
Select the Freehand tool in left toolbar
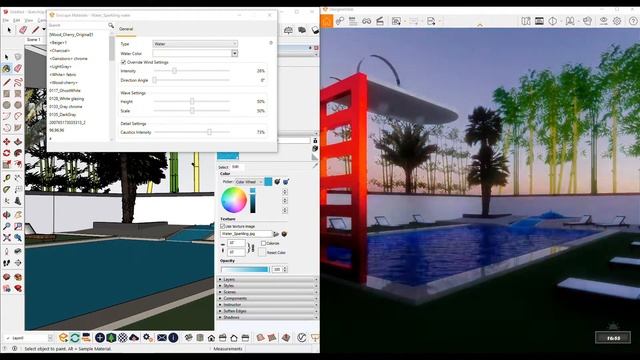click(x=18, y=82)
